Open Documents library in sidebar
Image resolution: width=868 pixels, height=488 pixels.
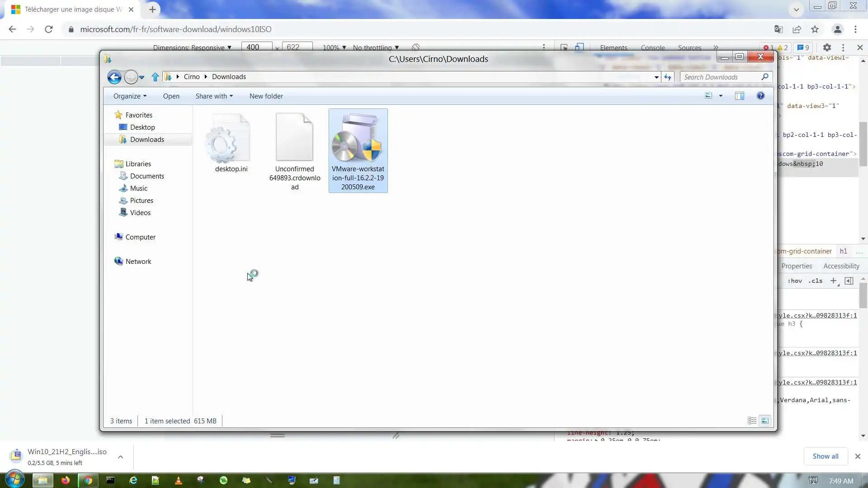(147, 176)
